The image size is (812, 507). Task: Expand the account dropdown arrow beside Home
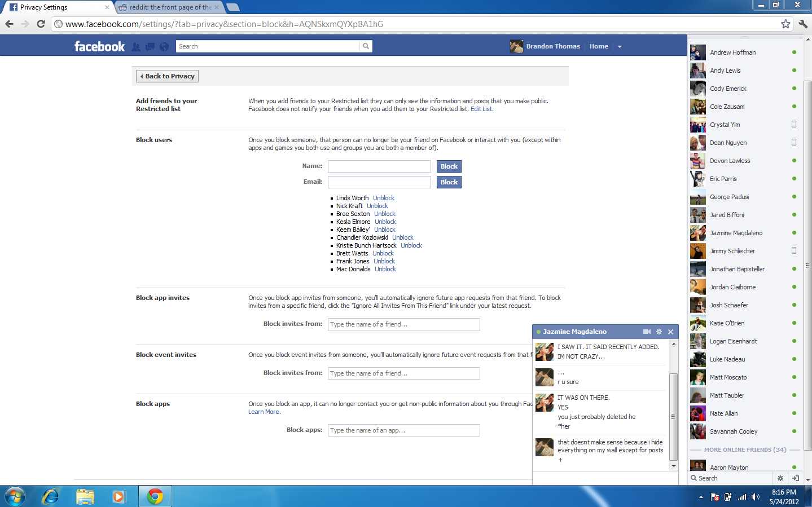[x=620, y=47]
